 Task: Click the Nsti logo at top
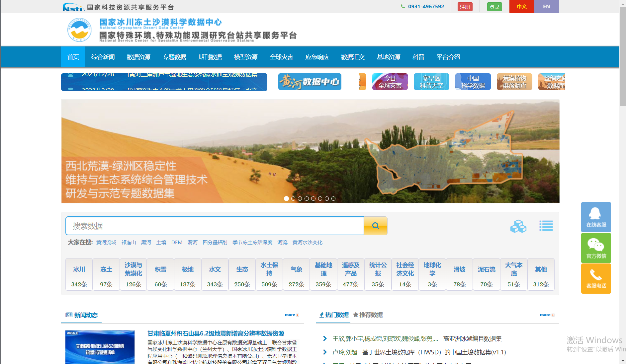73,7
